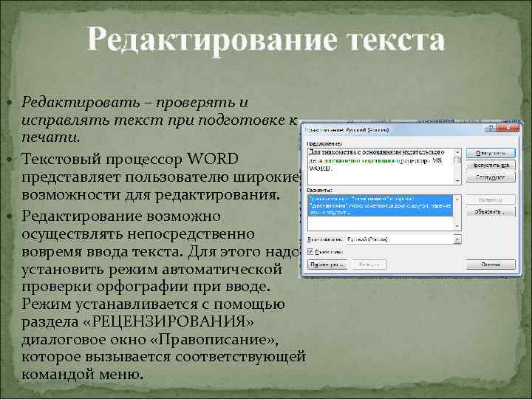This screenshot has width=532, height=399.
Task: Click the text "диалоговое окно «Правописание»,"
Action: pyautogui.click(x=150, y=339)
